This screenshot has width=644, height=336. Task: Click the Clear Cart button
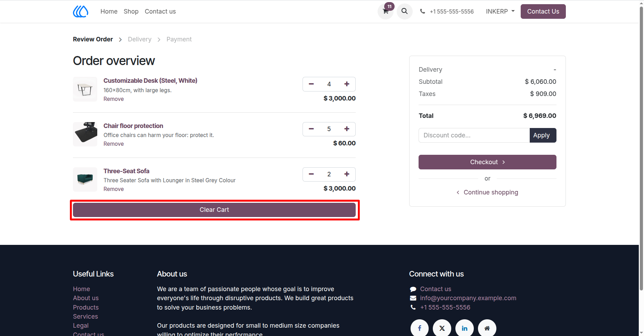pyautogui.click(x=214, y=210)
